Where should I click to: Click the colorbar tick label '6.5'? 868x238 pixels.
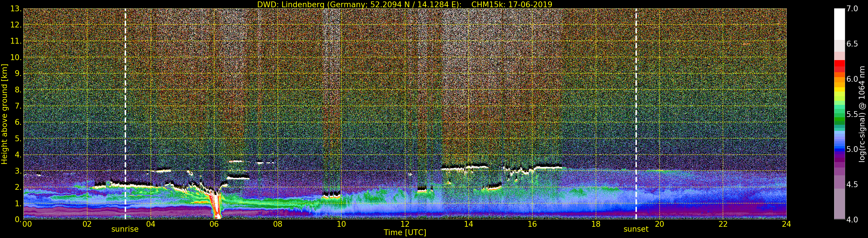coord(852,44)
